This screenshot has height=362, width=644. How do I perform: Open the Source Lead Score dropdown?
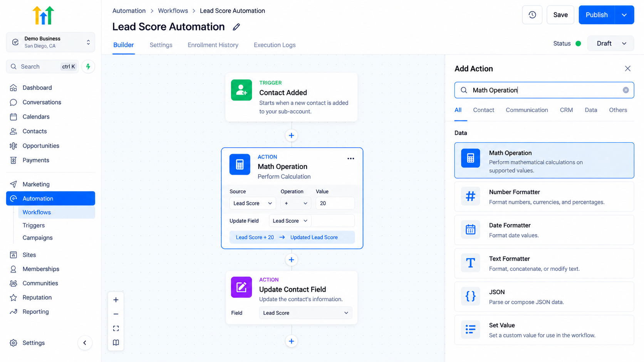pyautogui.click(x=253, y=203)
